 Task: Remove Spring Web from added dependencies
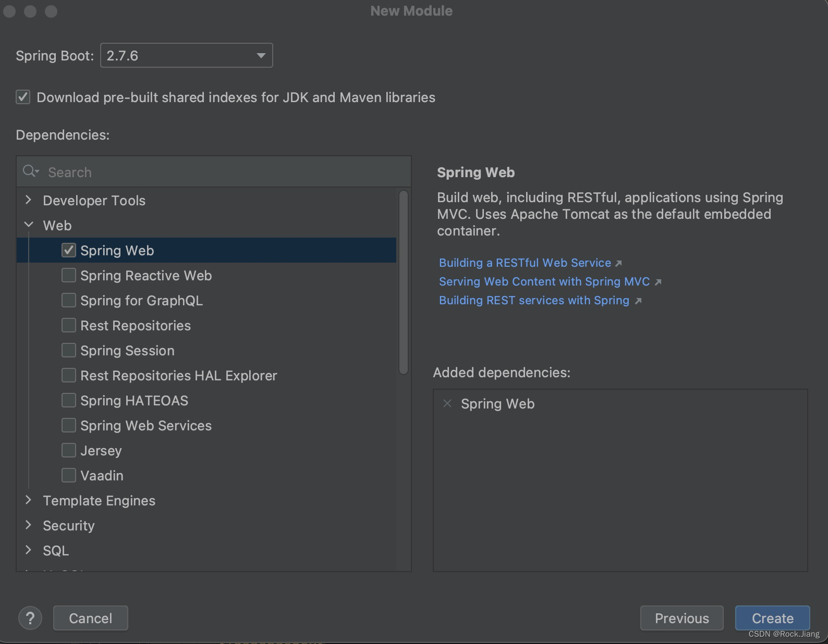pyautogui.click(x=447, y=403)
